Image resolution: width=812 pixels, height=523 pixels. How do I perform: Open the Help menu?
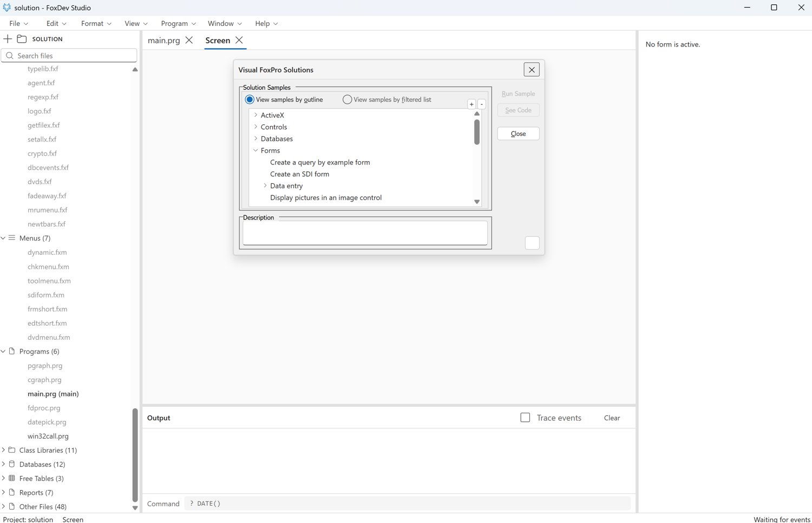(x=266, y=23)
